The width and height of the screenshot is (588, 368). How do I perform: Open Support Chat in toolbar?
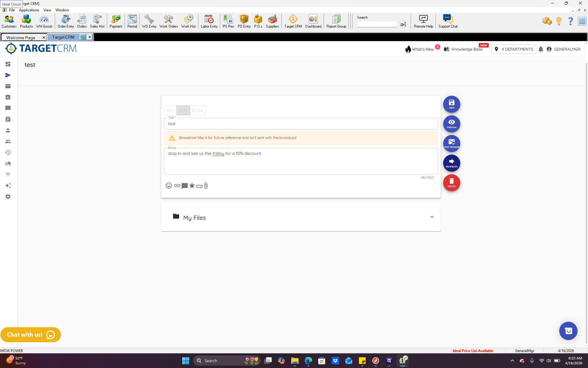point(448,21)
